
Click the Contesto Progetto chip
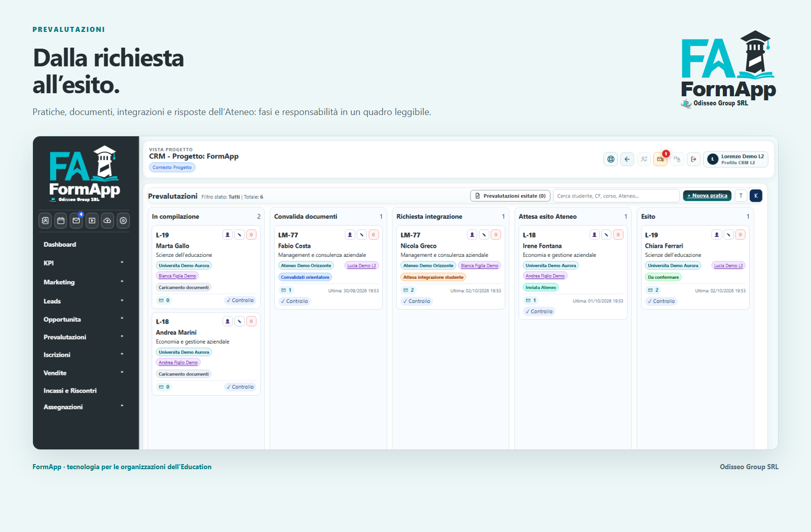coord(172,167)
